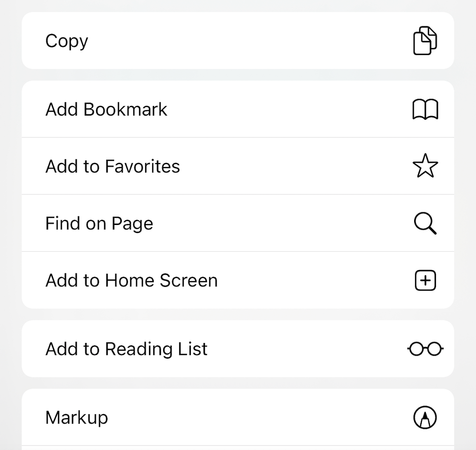This screenshot has width=476, height=450.
Task: Click the middle of the Copy row
Action: tap(238, 41)
